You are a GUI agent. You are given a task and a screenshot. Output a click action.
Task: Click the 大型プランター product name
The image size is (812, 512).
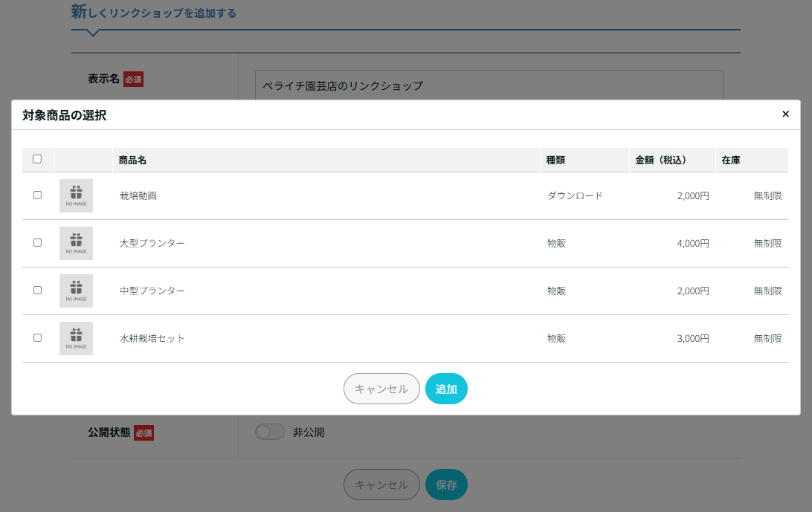(x=152, y=243)
